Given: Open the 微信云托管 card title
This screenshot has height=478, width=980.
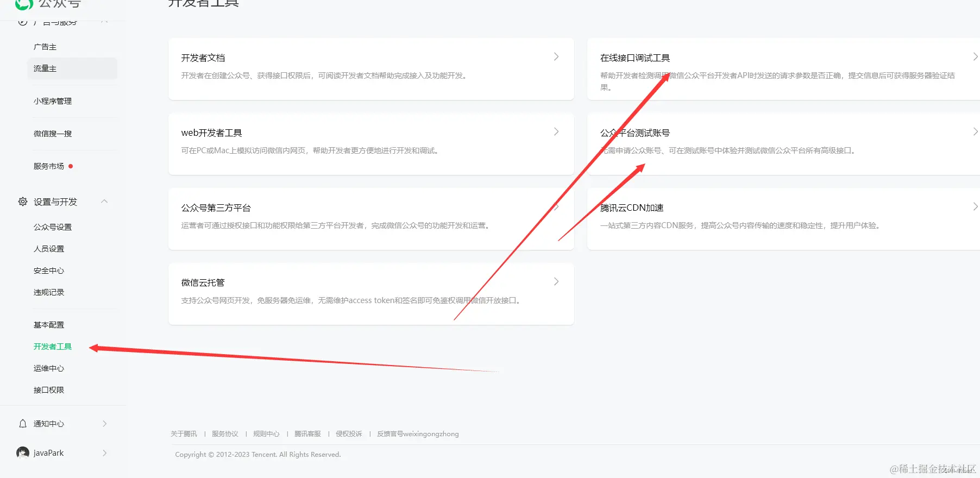Looking at the screenshot, I should click(x=203, y=282).
